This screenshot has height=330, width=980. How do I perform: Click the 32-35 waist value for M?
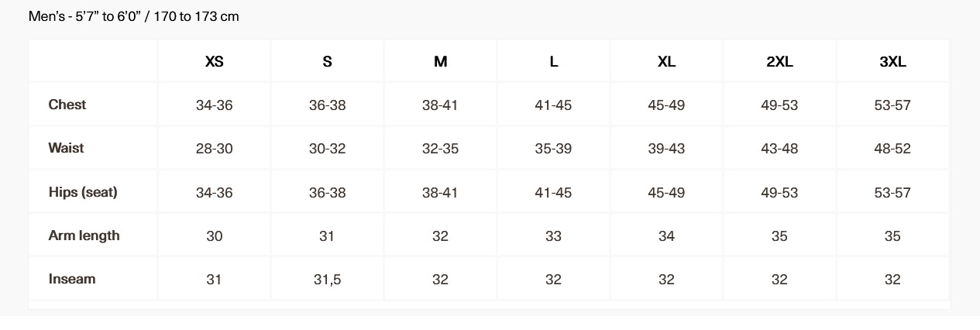[440, 149]
